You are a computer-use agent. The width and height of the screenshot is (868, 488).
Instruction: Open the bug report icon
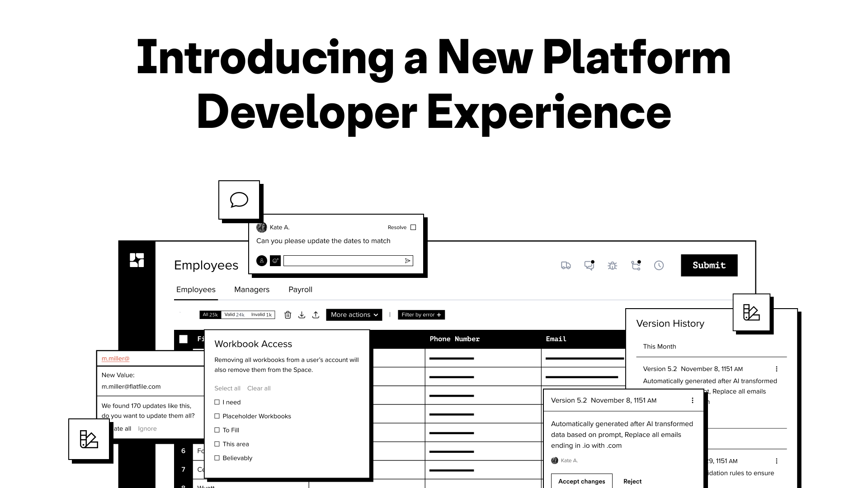[x=612, y=266]
